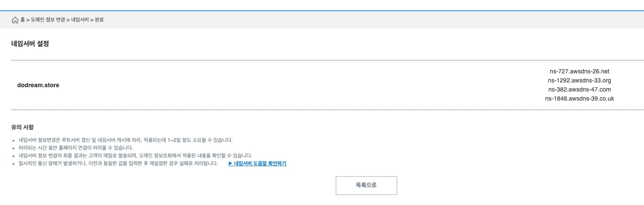Screen dimensions: 644x205
Task: Click the note about 일시적인 통신 장애
Action: 118,164
